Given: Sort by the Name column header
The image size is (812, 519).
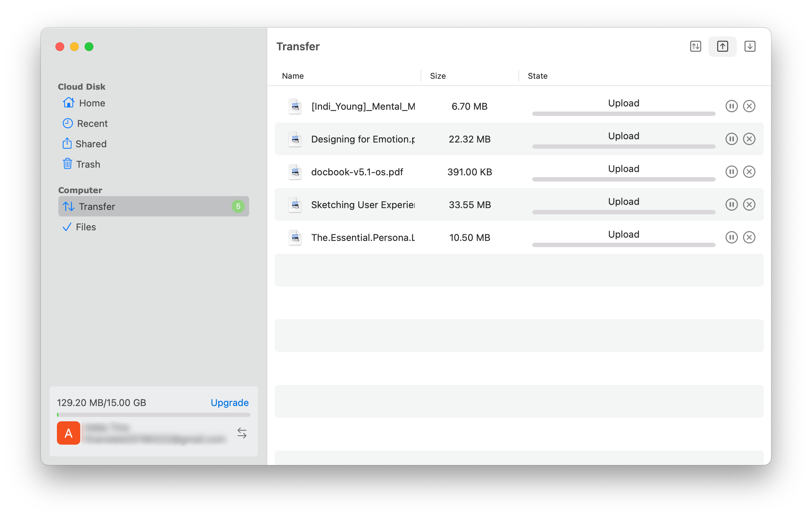Looking at the screenshot, I should [x=293, y=76].
